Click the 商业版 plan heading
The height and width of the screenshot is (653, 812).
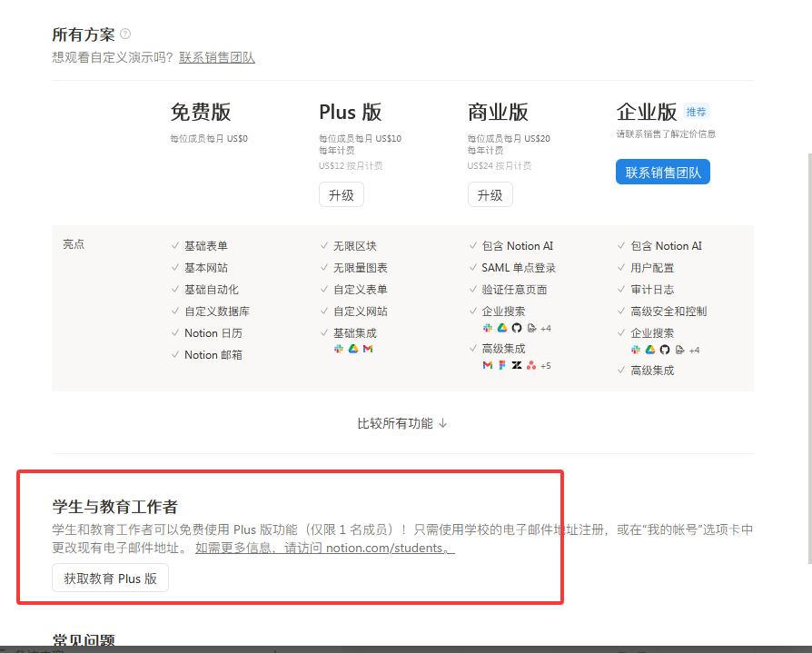tap(498, 112)
